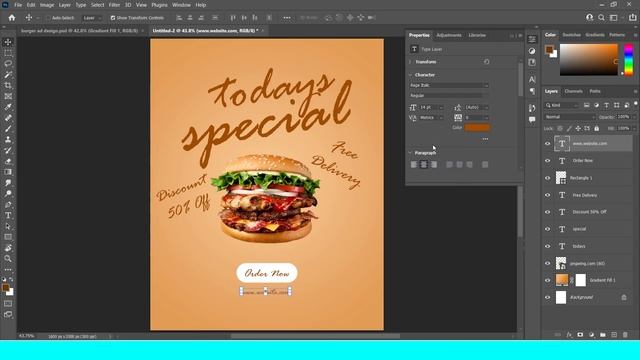640x360 pixels.
Task: Hide the Free Delivery layer
Action: [x=548, y=195]
